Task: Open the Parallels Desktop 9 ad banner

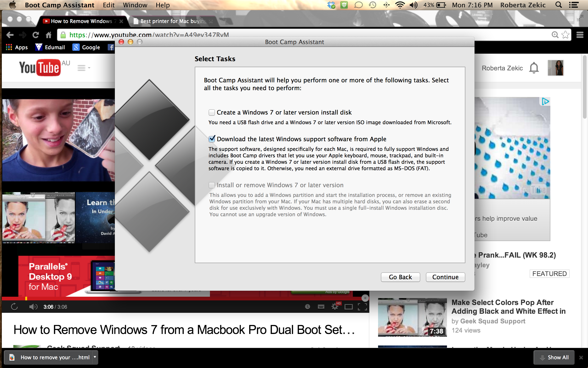Action: click(x=66, y=276)
